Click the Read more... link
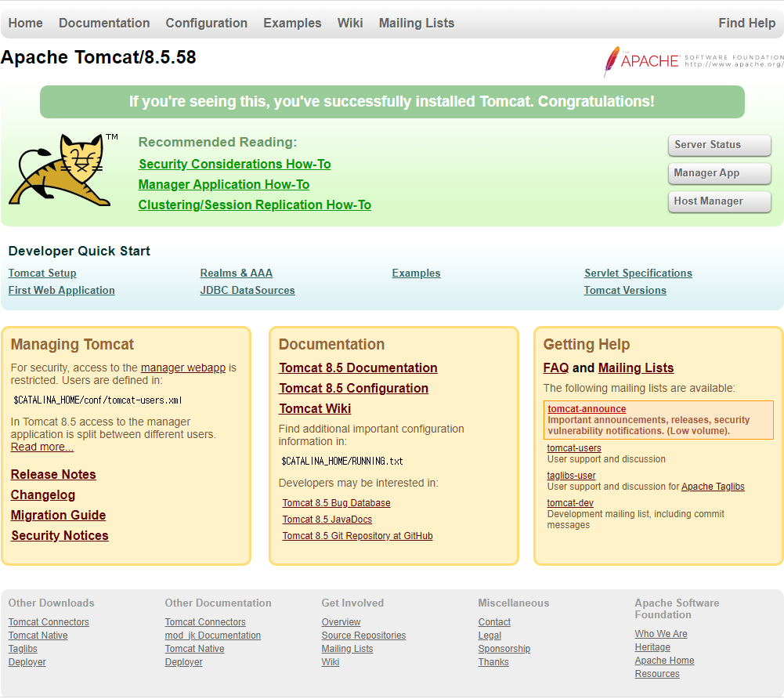The height and width of the screenshot is (699, 784). [42, 447]
